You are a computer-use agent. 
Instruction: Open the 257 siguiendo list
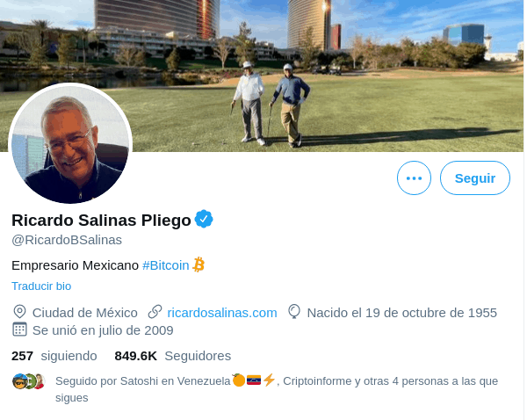tap(54, 356)
